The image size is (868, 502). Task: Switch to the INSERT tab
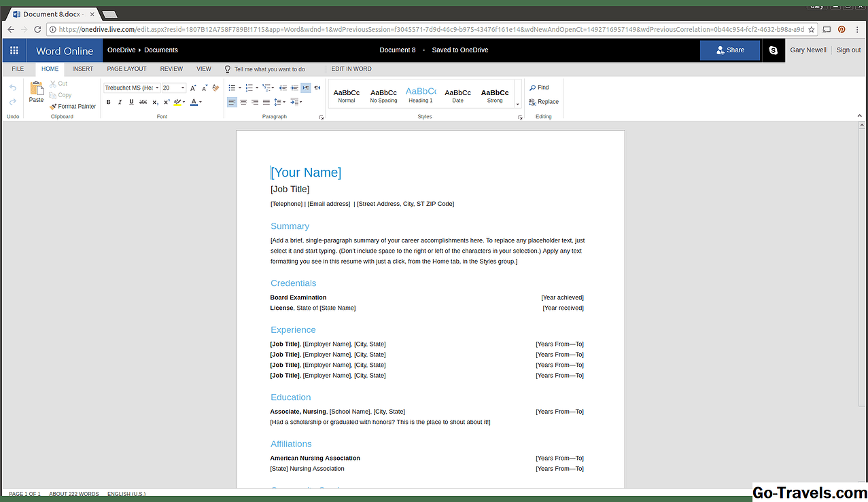point(83,69)
